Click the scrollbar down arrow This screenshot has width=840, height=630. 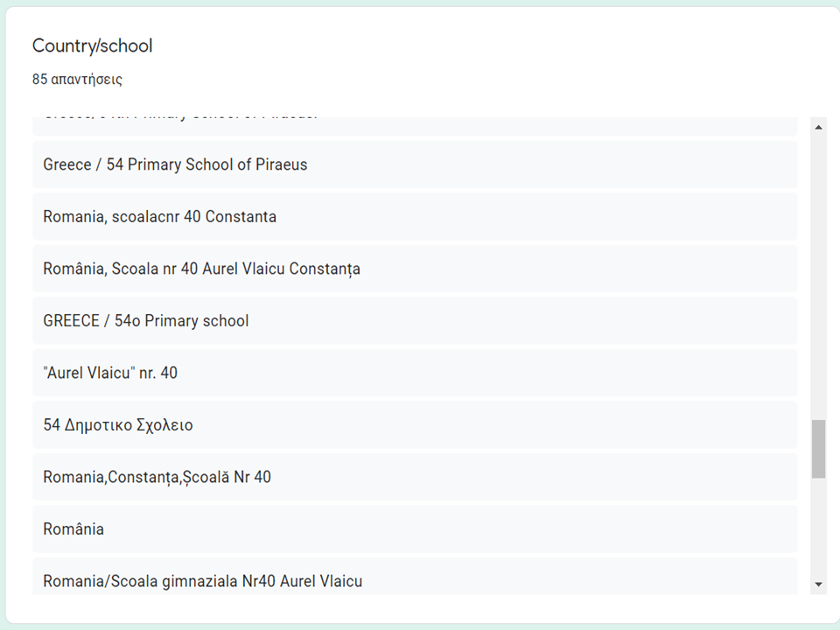(819, 584)
